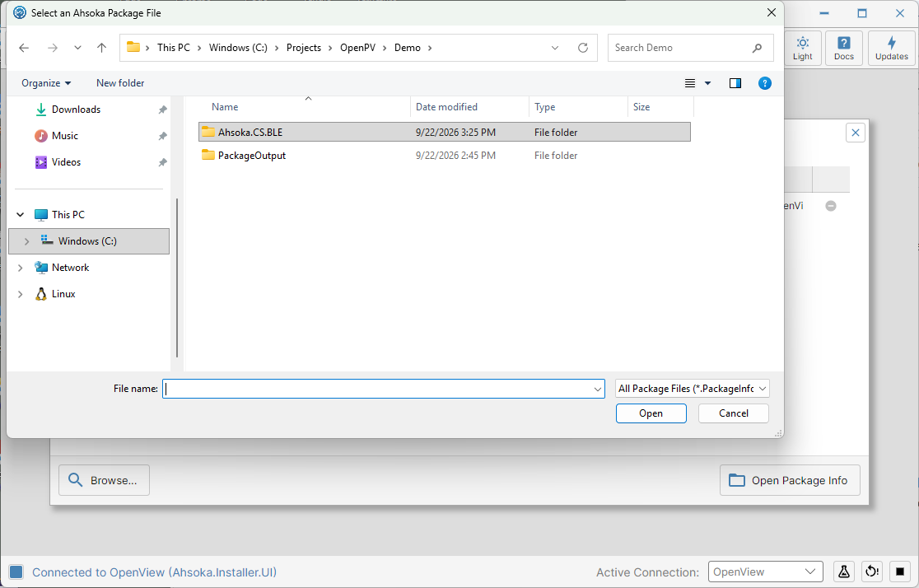The height and width of the screenshot is (588, 919).
Task: Switch to Light theme in Ahsoka window
Action: pyautogui.click(x=802, y=48)
